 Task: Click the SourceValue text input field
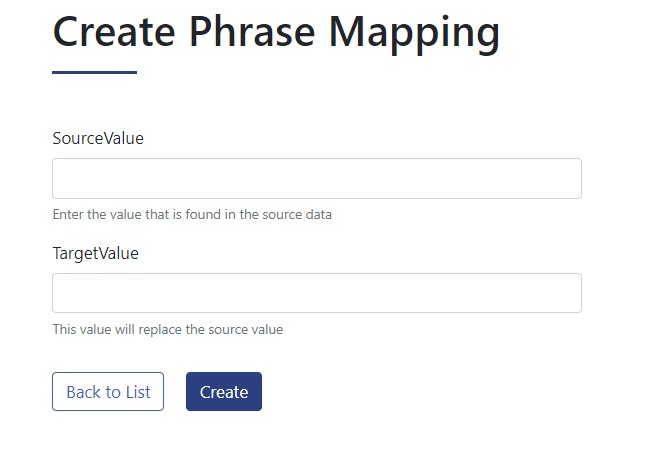tap(316, 178)
